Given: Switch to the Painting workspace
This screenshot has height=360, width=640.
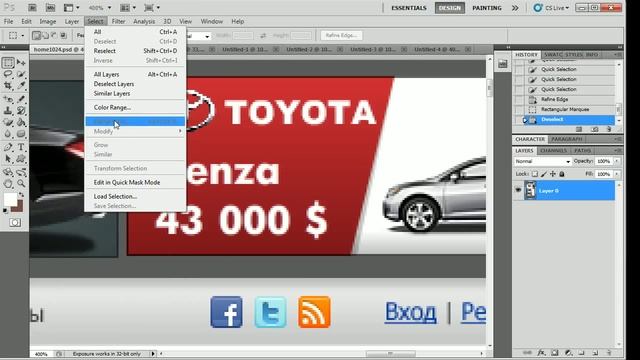Looking at the screenshot, I should [x=487, y=8].
